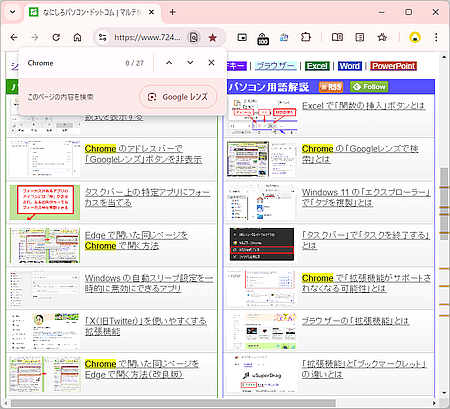
Task: Go to previous find result
Action: (169, 63)
